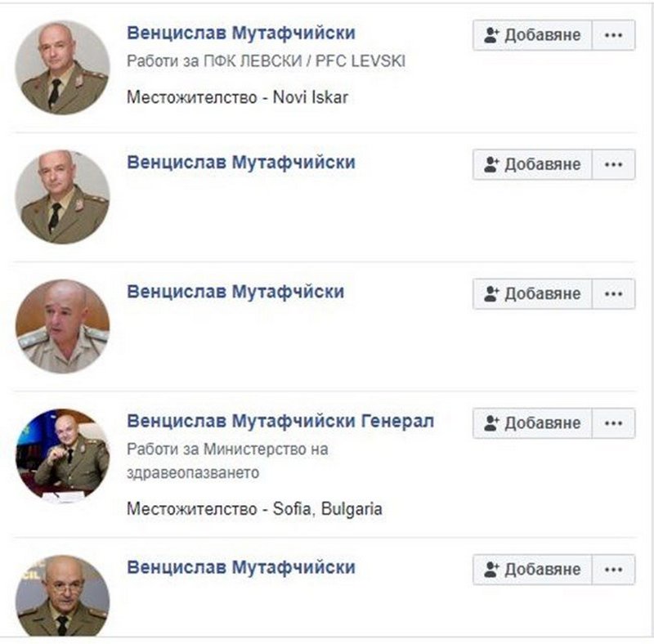The height and width of the screenshot is (644, 654).
Task: Open last Венцислав Мутафчийски name link
Action: pyautogui.click(x=241, y=567)
